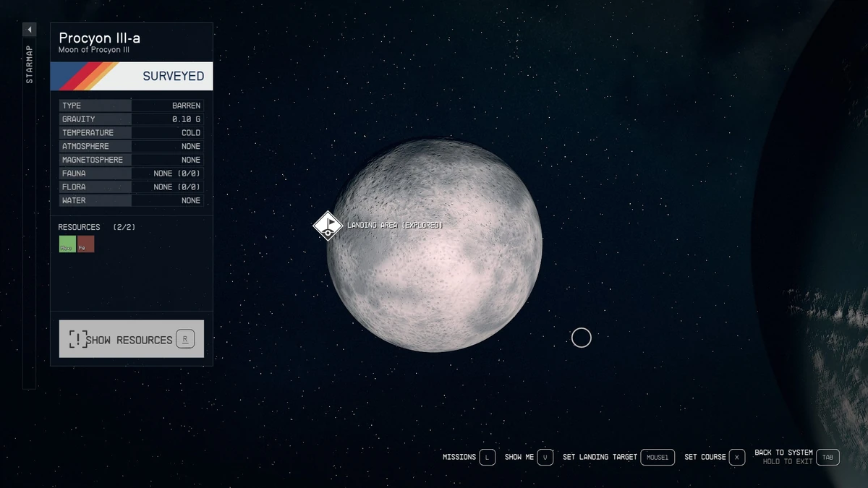
Task: Open the Missions menu
Action: pos(459,457)
